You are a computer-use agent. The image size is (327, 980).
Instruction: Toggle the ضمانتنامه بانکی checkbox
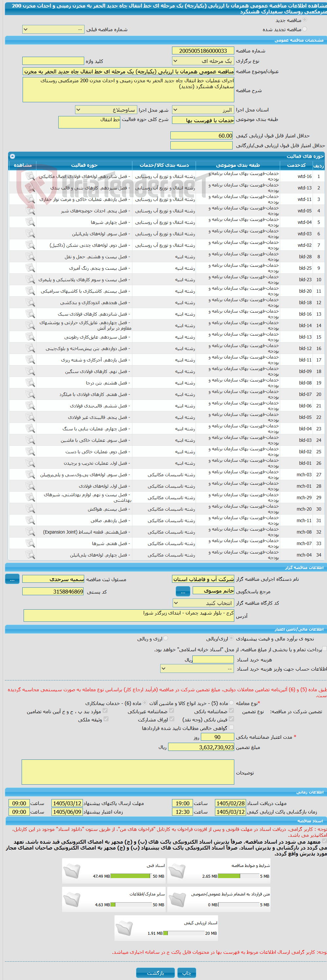(232, 711)
